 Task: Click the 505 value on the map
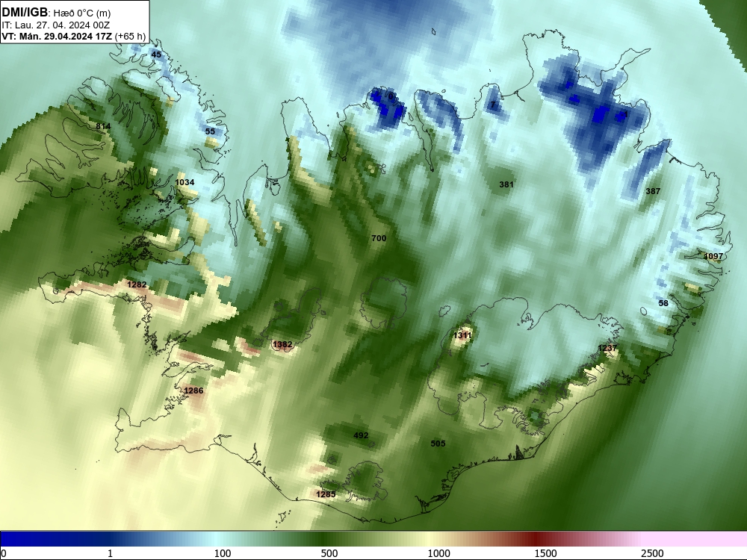[x=438, y=444]
